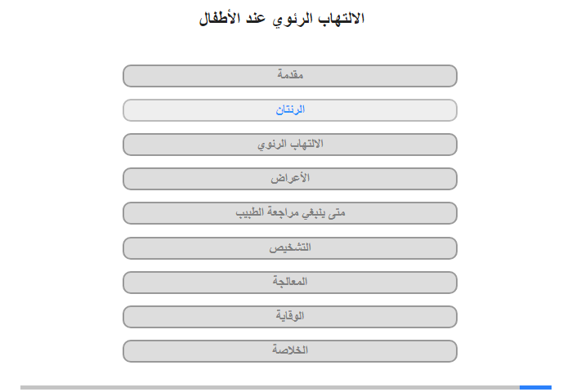Image resolution: width=572 pixels, height=392 pixels.
Task: Open the مقدمة introduction section
Action: (x=290, y=76)
